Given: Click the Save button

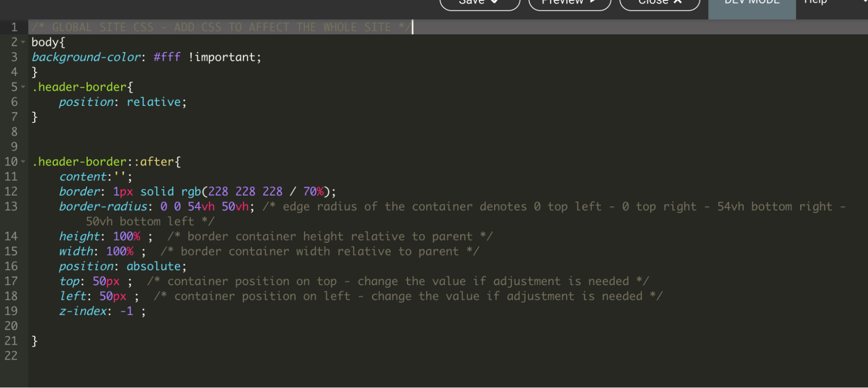Looking at the screenshot, I should tap(480, 2).
